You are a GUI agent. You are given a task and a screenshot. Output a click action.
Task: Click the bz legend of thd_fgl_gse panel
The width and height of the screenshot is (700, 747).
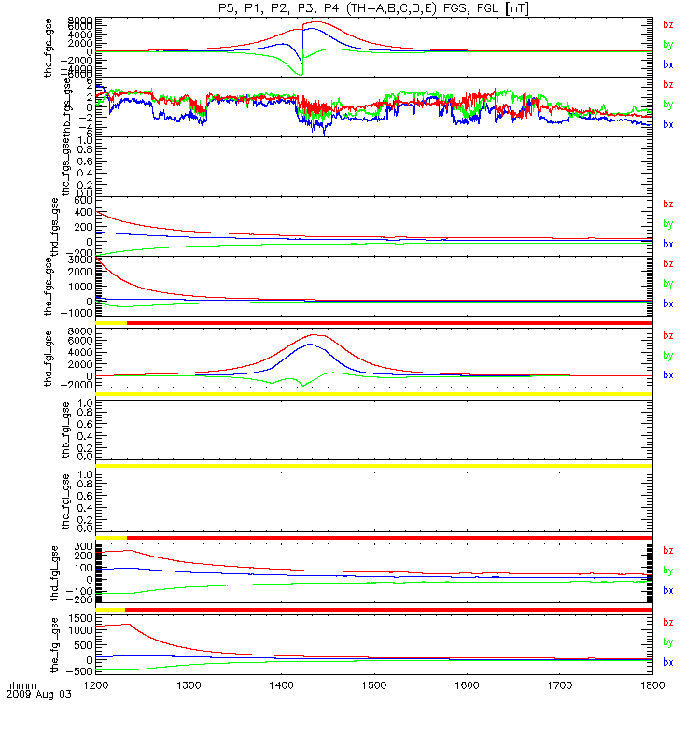[x=668, y=551]
